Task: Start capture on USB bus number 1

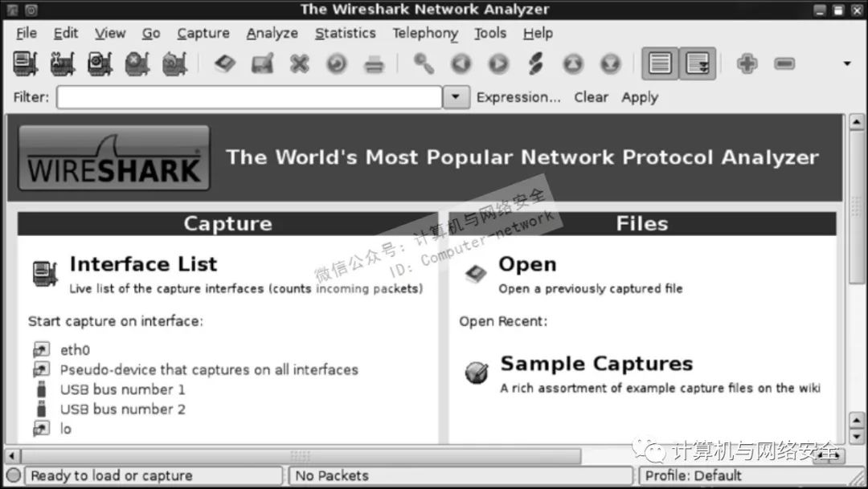Action: (122, 389)
